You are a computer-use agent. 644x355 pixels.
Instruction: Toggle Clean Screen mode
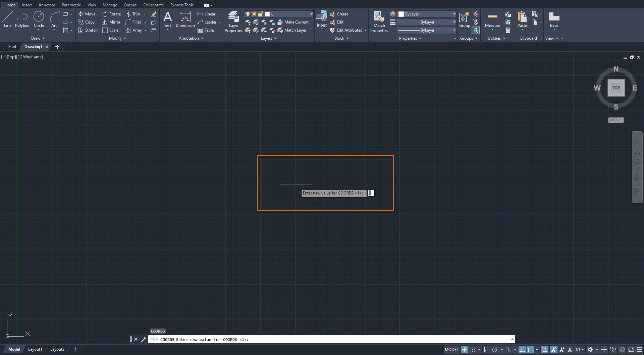click(x=631, y=349)
